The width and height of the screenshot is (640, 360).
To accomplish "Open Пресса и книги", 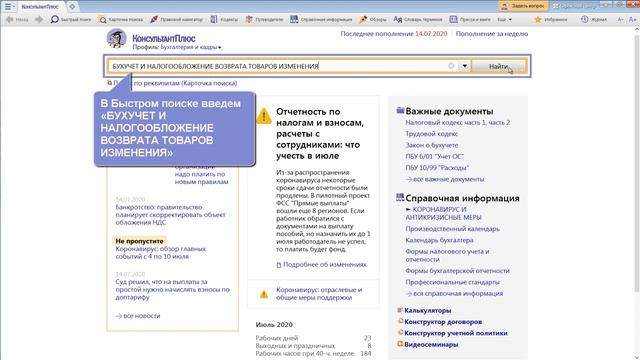I will 470,19.
